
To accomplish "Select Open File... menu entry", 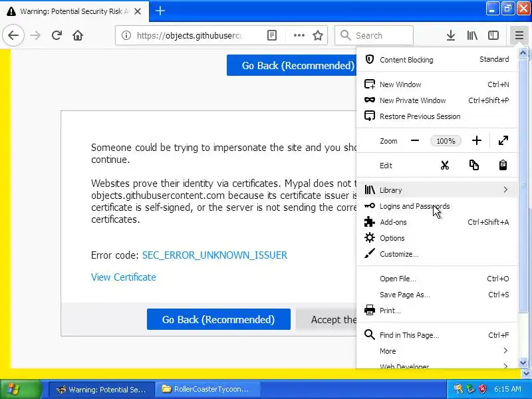I will tap(437, 279).
